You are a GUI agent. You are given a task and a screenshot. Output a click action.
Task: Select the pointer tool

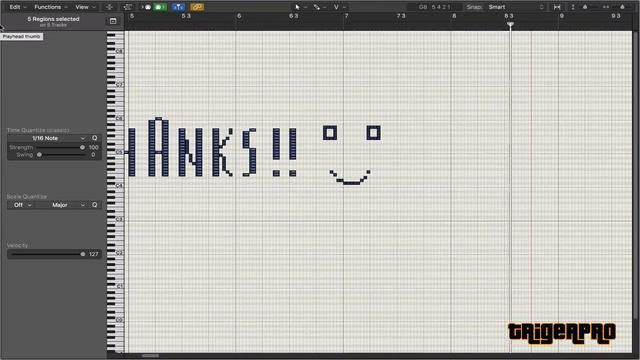pyautogui.click(x=297, y=7)
